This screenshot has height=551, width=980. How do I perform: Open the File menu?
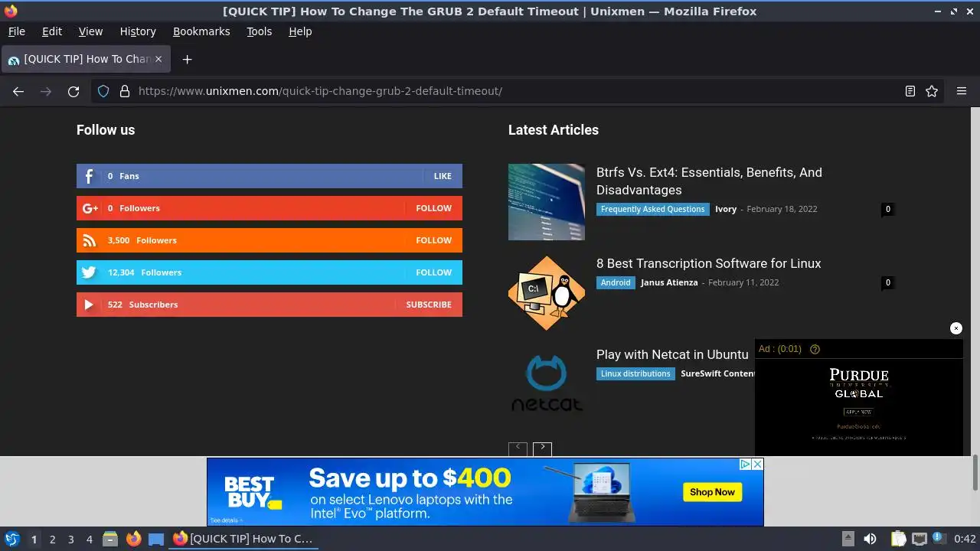16,31
